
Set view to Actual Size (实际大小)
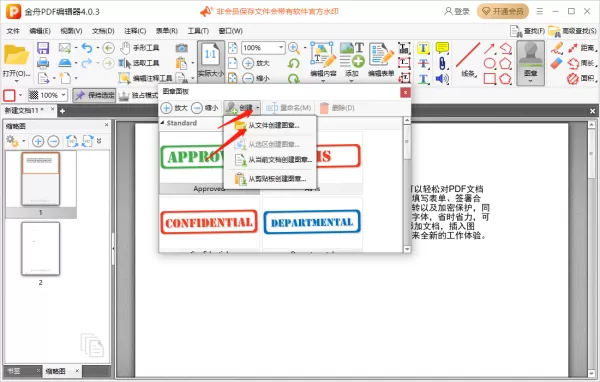(211, 61)
